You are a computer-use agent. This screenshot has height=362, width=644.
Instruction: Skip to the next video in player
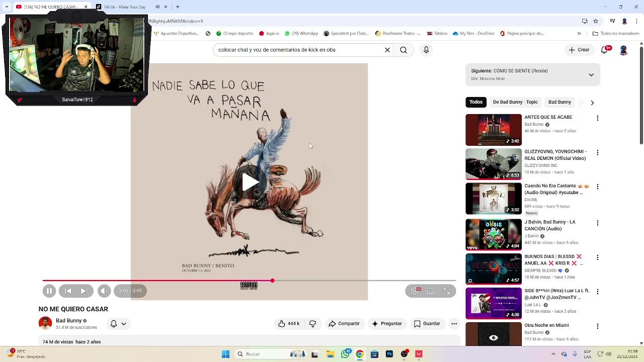click(x=84, y=291)
